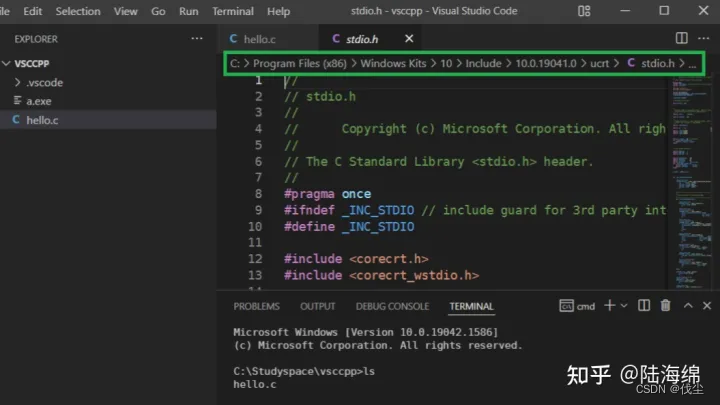Click the #include <corecrt_wstdio.h> line
This screenshot has height=405, width=720.
tap(382, 275)
